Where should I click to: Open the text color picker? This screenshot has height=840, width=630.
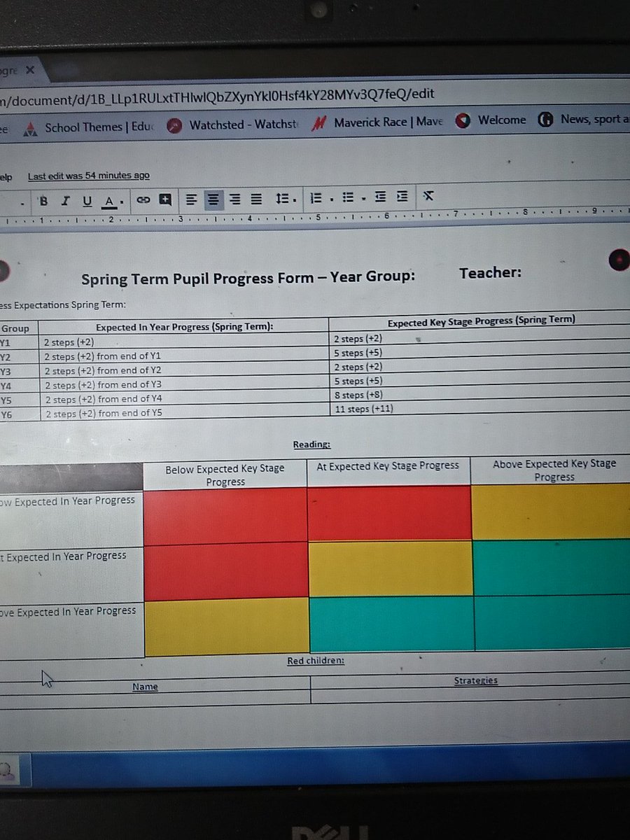tap(109, 202)
